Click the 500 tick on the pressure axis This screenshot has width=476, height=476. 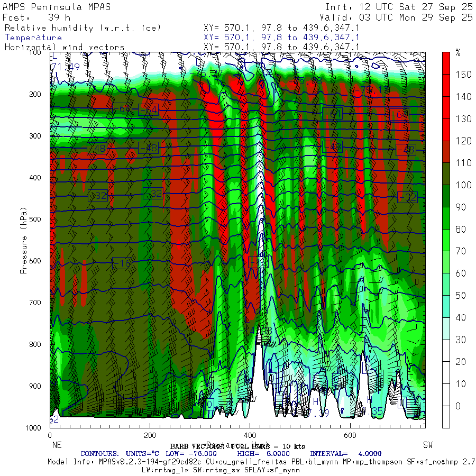[x=35, y=219]
